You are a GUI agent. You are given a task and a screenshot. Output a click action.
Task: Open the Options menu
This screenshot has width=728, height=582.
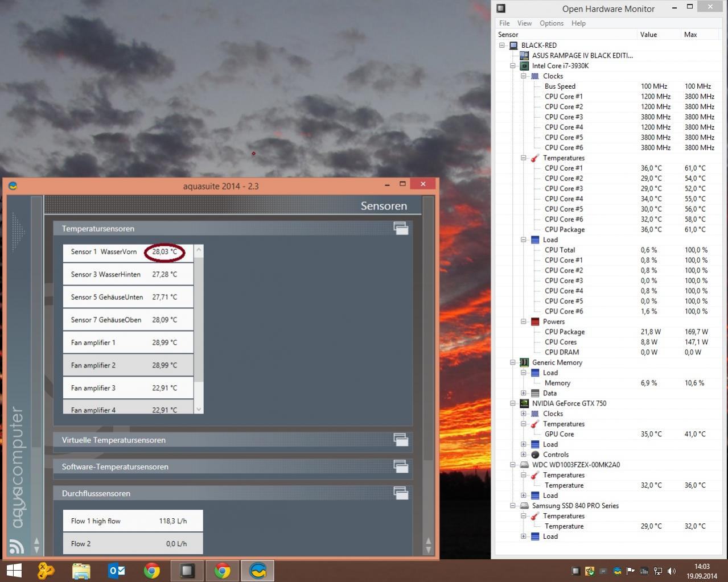(x=552, y=23)
